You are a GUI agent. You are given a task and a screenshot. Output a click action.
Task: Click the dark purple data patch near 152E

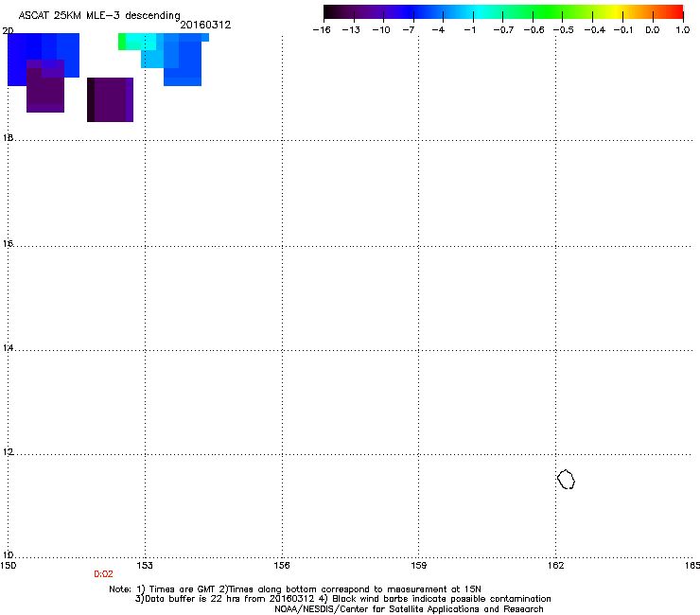click(111, 99)
